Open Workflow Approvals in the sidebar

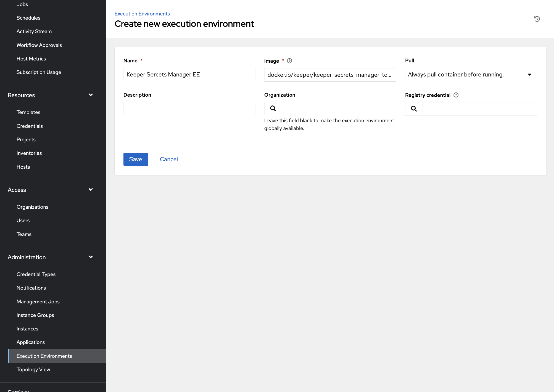[x=39, y=45]
